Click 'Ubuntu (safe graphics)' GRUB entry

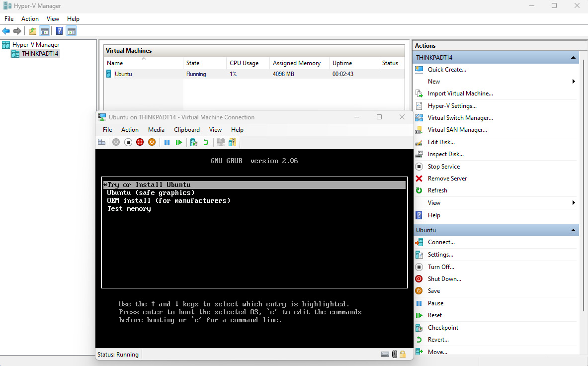151,193
